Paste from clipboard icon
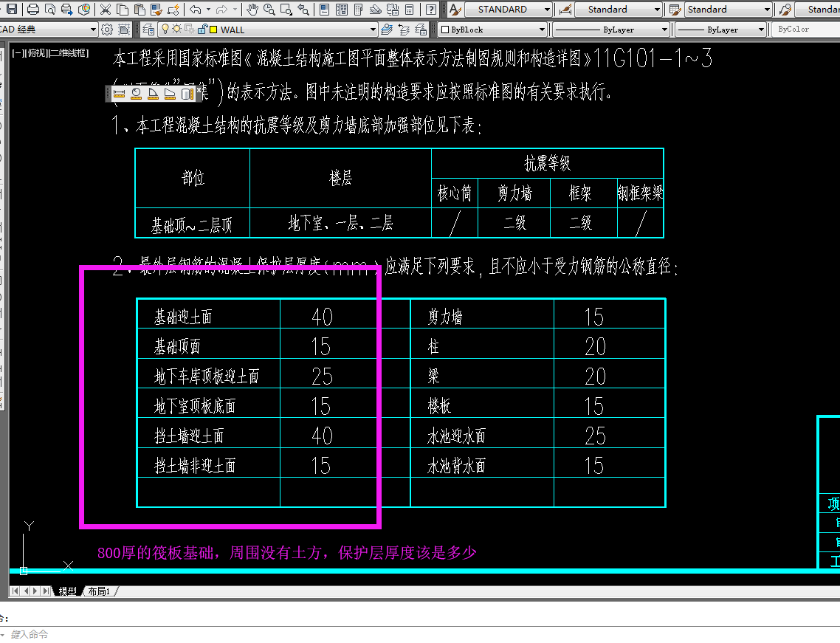 tap(140, 9)
